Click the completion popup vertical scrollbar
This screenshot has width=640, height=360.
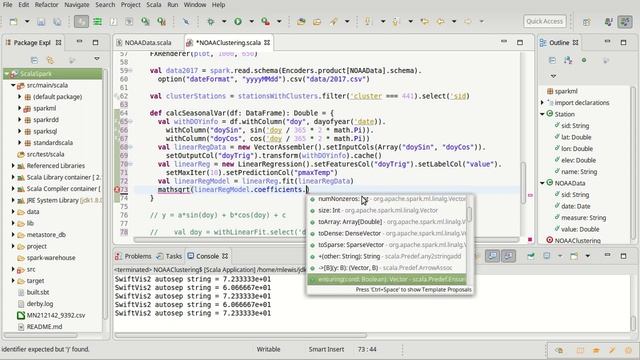coord(469,214)
